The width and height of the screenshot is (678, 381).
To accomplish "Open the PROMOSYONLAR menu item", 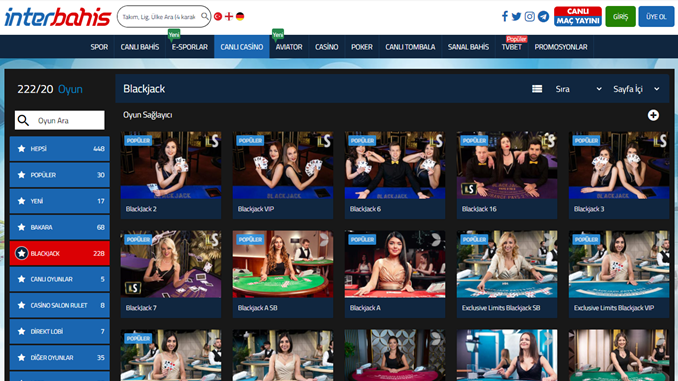I will pos(561,47).
